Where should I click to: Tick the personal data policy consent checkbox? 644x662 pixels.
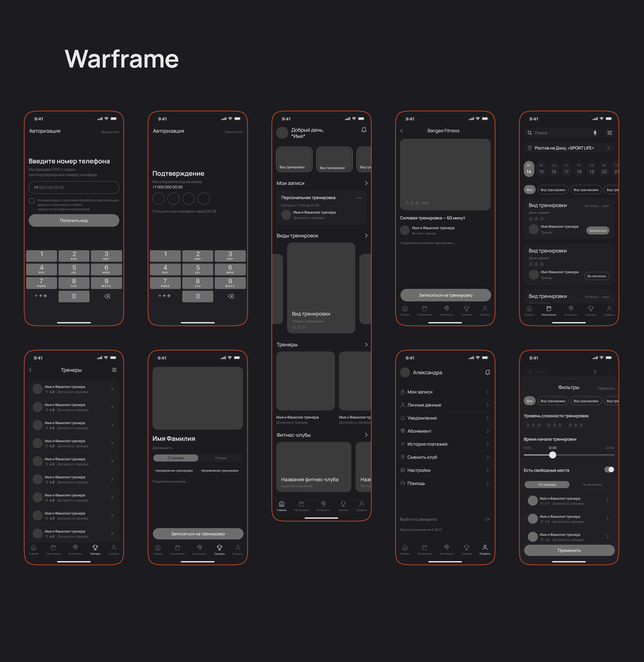click(x=32, y=201)
